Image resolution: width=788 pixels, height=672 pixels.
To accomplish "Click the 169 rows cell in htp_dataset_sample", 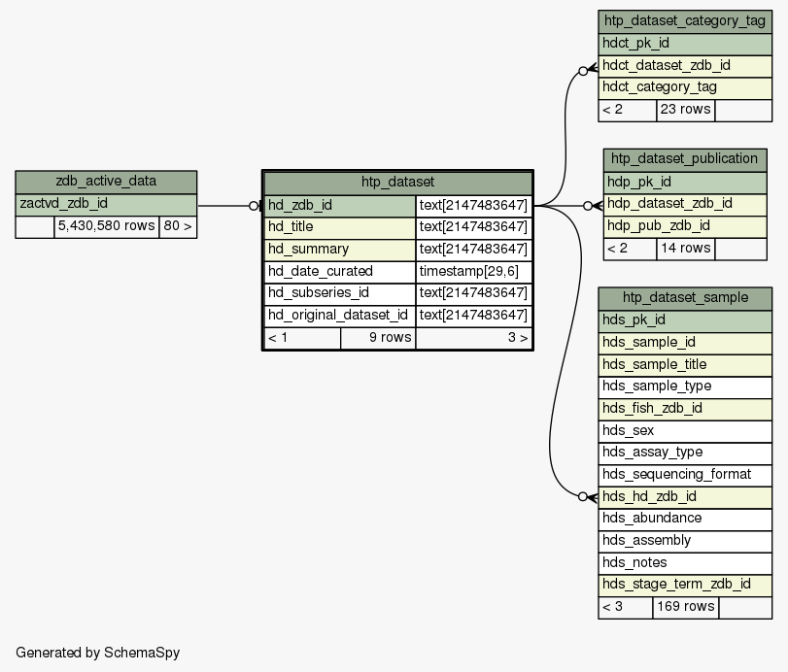I will [x=685, y=607].
